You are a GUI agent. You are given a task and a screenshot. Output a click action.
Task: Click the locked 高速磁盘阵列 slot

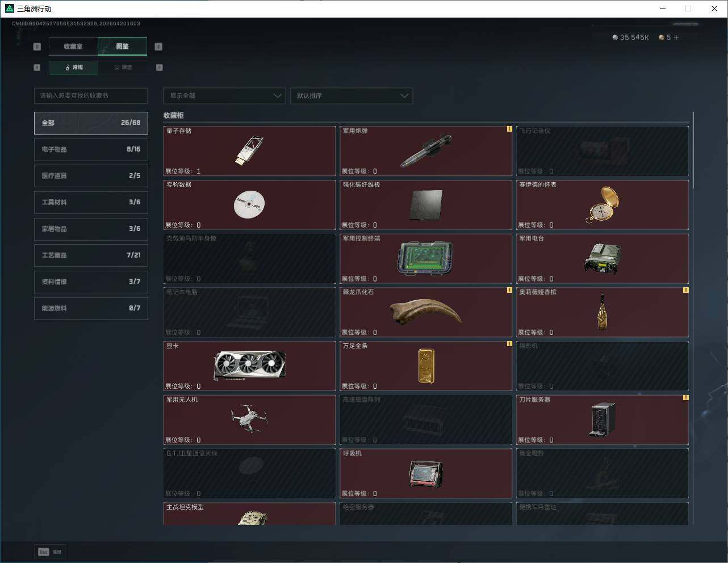[426, 420]
